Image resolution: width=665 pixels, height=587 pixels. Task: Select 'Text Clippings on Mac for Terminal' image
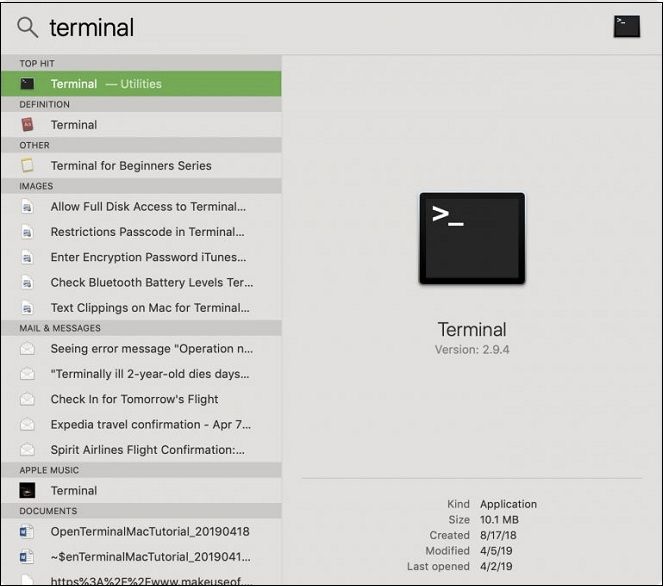click(x=141, y=307)
